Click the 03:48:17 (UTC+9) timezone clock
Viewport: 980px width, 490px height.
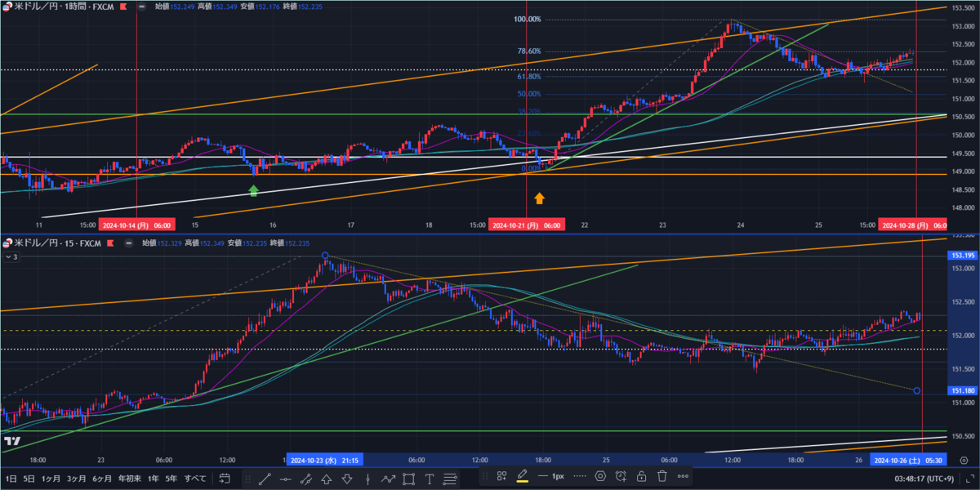click(924, 479)
